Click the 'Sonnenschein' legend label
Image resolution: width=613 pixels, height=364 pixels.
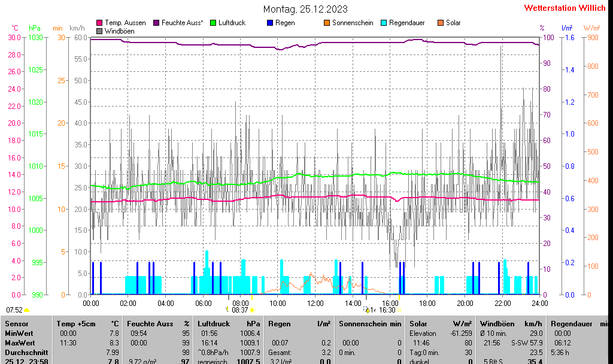click(353, 23)
